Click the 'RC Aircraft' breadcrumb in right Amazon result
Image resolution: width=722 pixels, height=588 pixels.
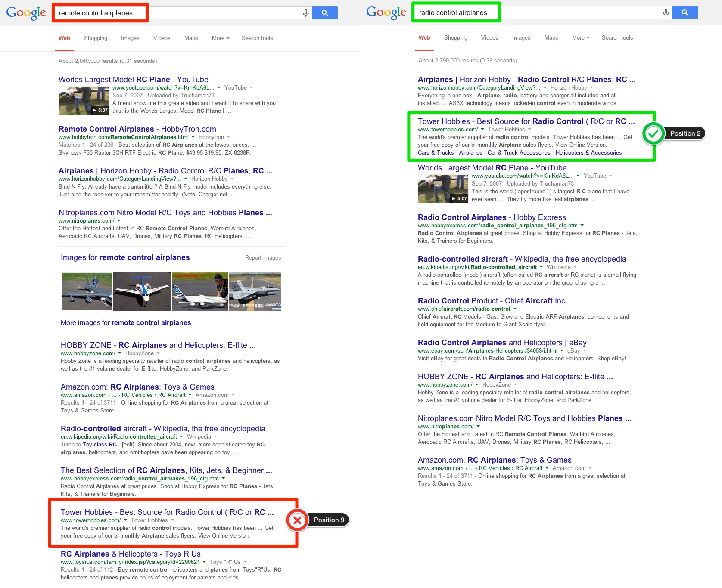point(529,468)
